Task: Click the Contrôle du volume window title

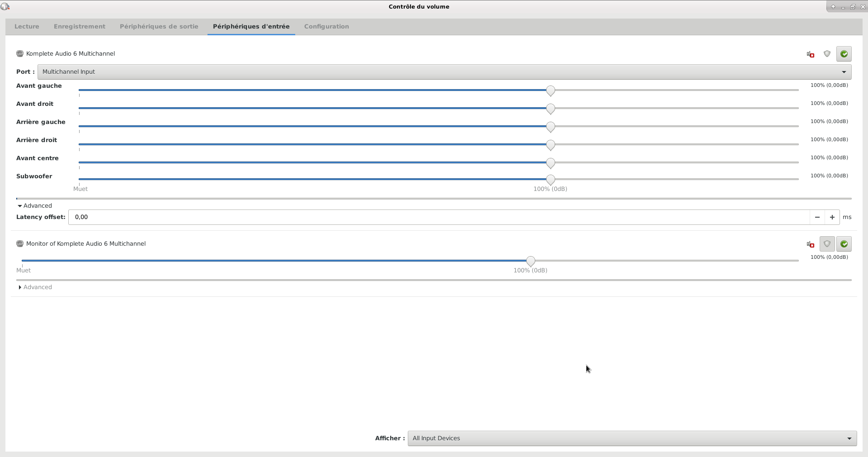Action: 419,7
